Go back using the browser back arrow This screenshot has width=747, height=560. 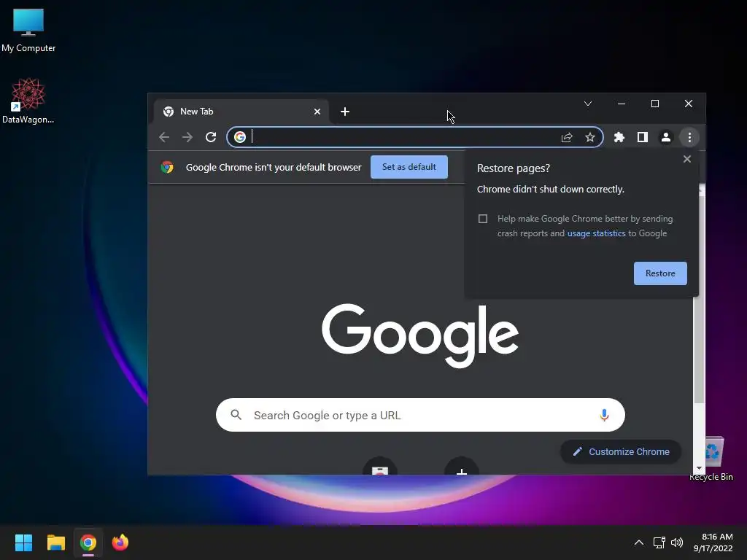click(x=164, y=138)
